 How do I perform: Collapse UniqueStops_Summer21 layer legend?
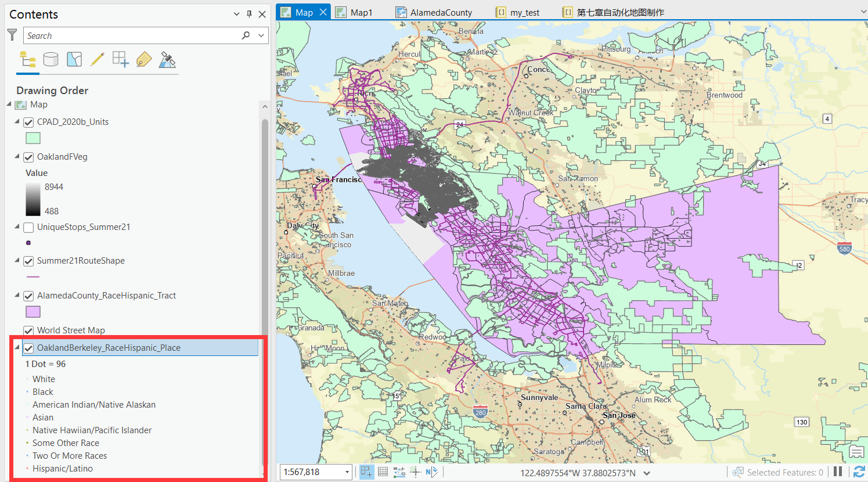point(17,226)
